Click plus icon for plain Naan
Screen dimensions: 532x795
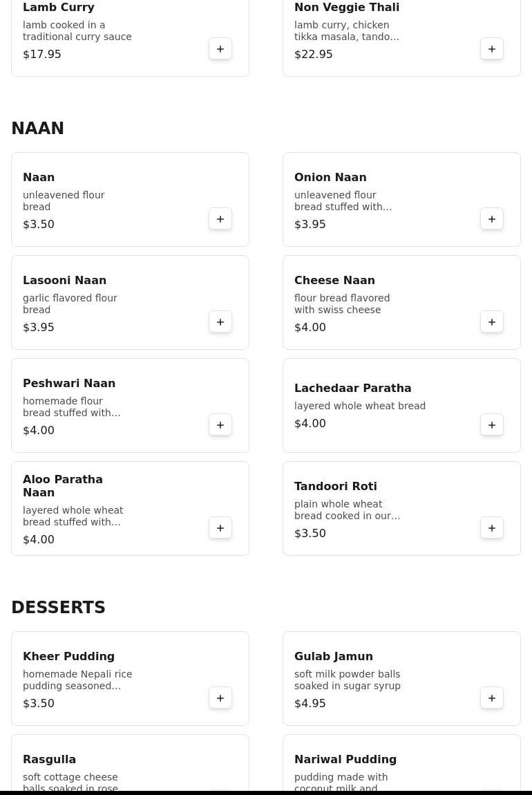tap(220, 219)
